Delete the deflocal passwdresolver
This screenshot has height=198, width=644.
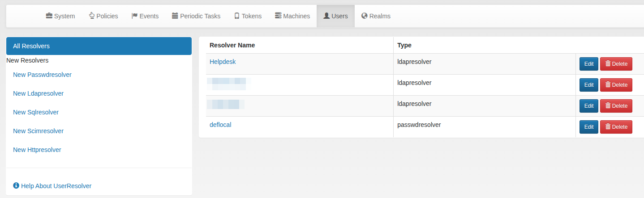[616, 127]
